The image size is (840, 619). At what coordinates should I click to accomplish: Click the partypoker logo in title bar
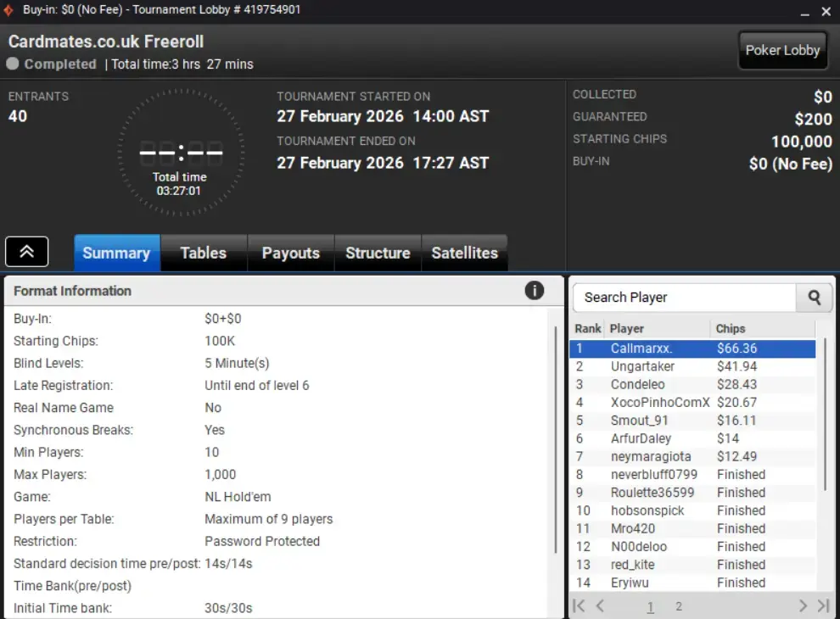pyautogui.click(x=9, y=10)
